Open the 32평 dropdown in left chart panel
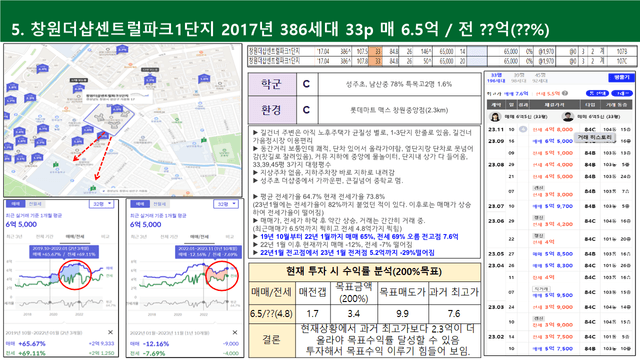 point(101,204)
